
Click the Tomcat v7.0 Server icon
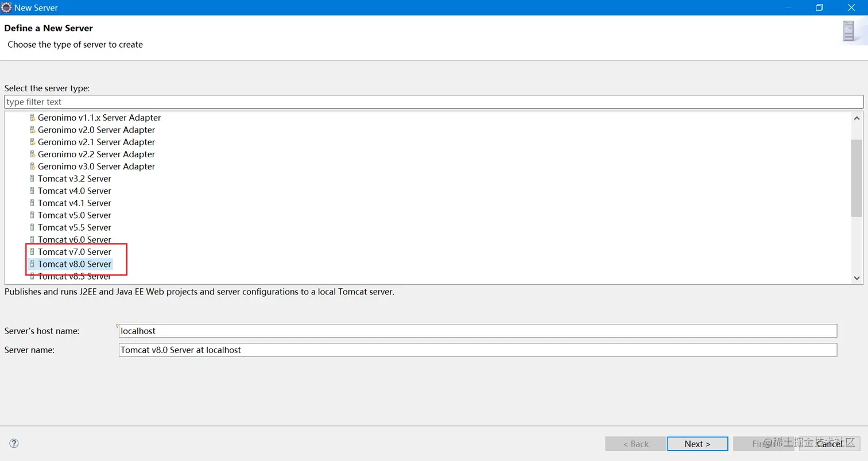pos(32,251)
